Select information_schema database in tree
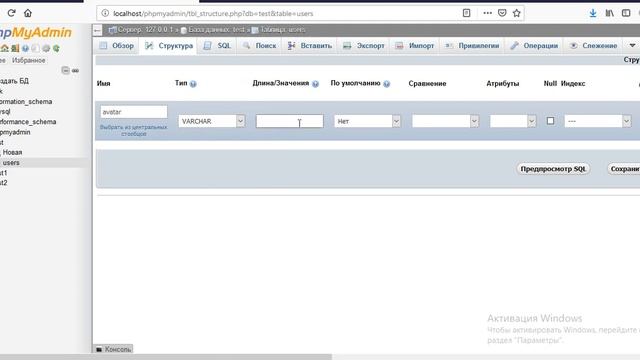640x360 pixels. pos(26,102)
